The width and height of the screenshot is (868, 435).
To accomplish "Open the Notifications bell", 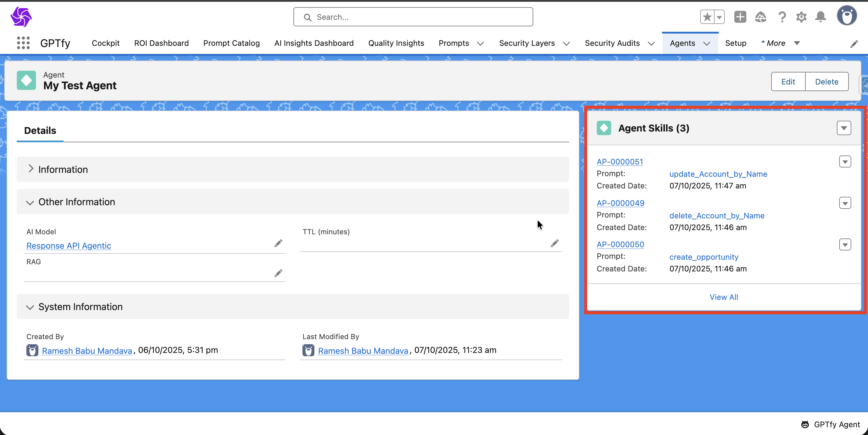I will pyautogui.click(x=820, y=17).
